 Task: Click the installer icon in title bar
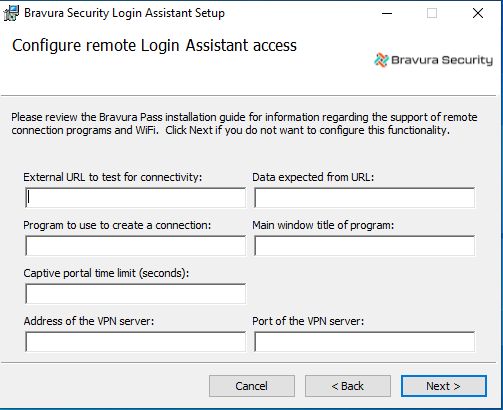pos(11,13)
